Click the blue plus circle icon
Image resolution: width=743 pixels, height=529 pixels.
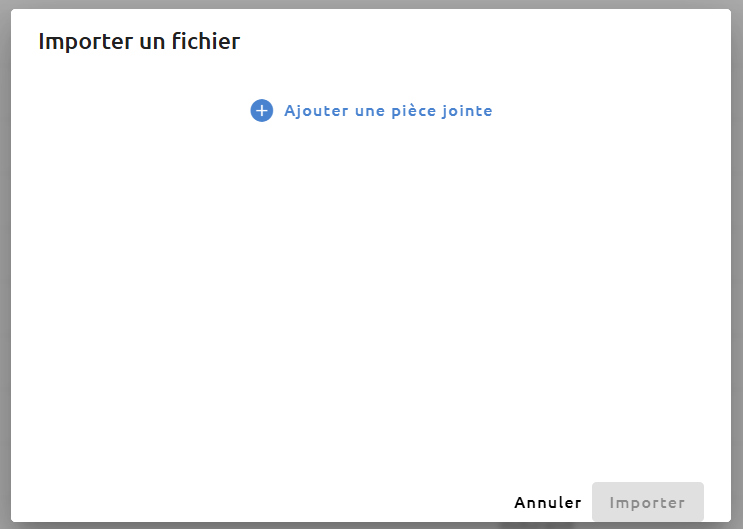pos(262,110)
